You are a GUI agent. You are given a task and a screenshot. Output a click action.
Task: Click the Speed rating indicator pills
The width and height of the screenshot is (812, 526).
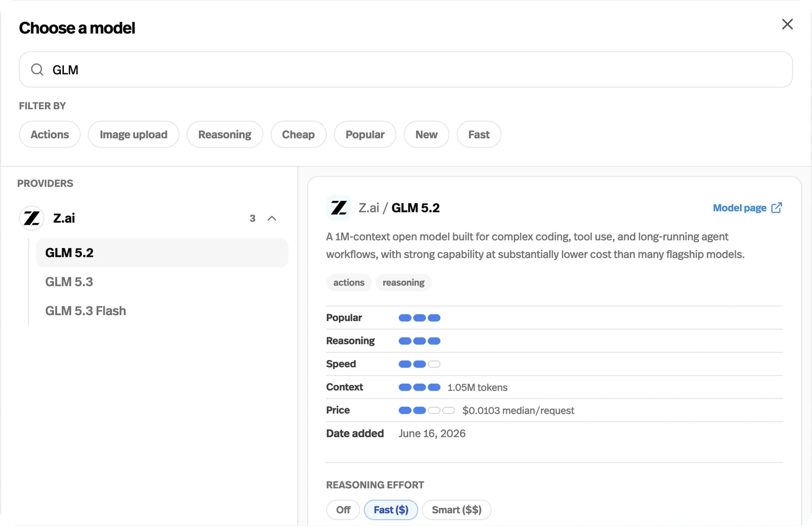[419, 364]
